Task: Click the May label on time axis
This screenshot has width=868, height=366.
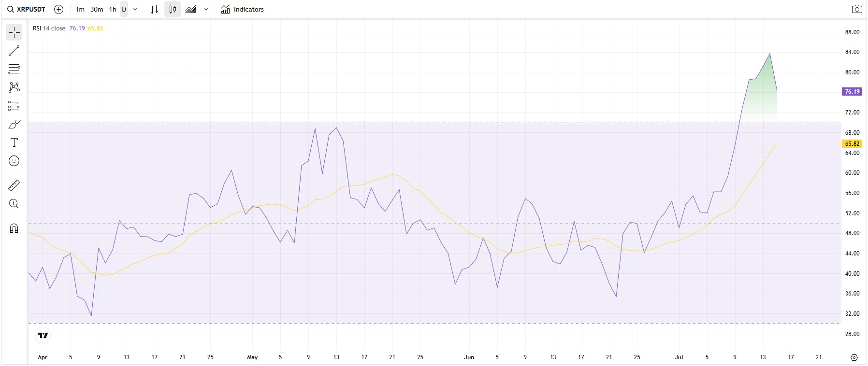Action: pyautogui.click(x=252, y=357)
